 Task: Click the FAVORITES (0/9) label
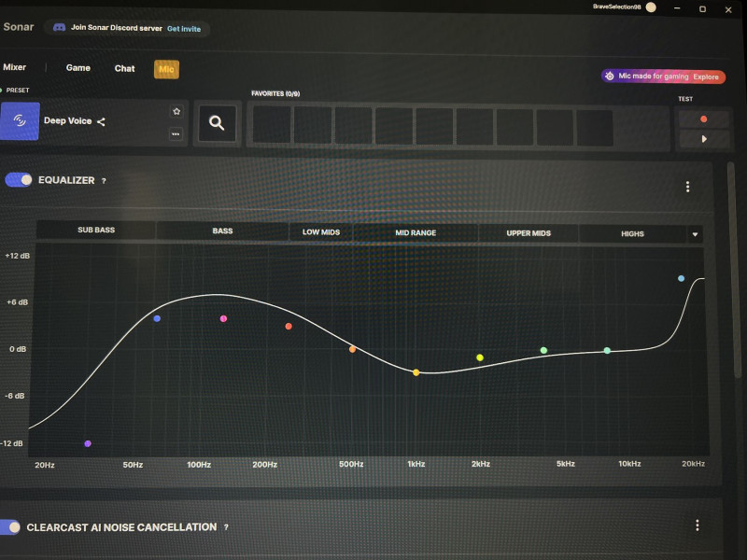coord(275,94)
